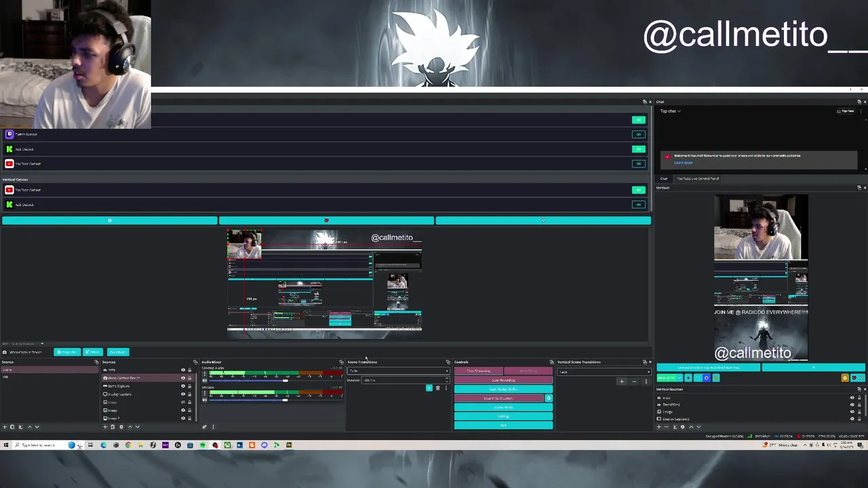The width and height of the screenshot is (868, 488).
Task: Add a new source in Sources panel
Action: 105,427
